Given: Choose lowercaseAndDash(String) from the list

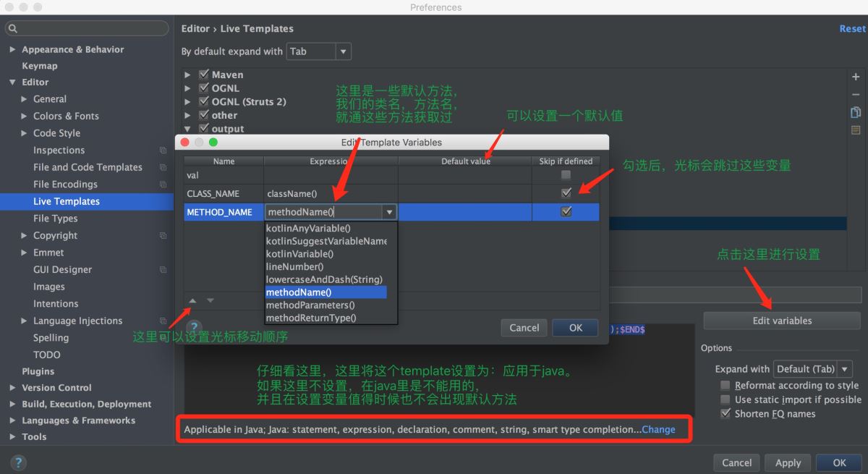Looking at the screenshot, I should click(326, 279).
